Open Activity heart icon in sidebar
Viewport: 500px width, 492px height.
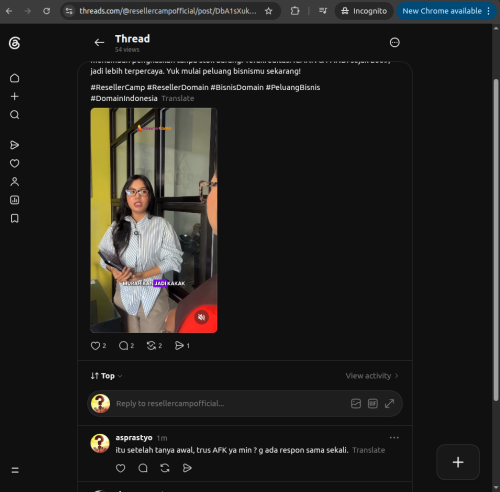coord(14,163)
